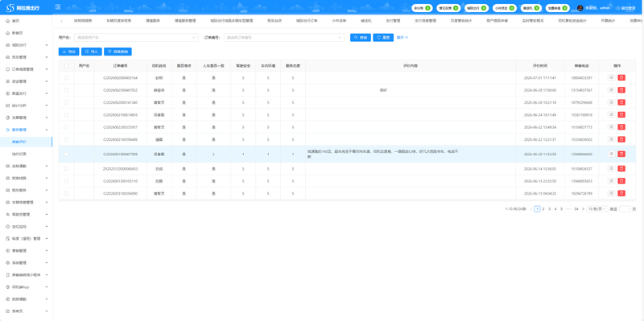Check the row for order CJ2026062200333937
Image resolution: width=644 pixels, height=321 pixels.
point(66,127)
